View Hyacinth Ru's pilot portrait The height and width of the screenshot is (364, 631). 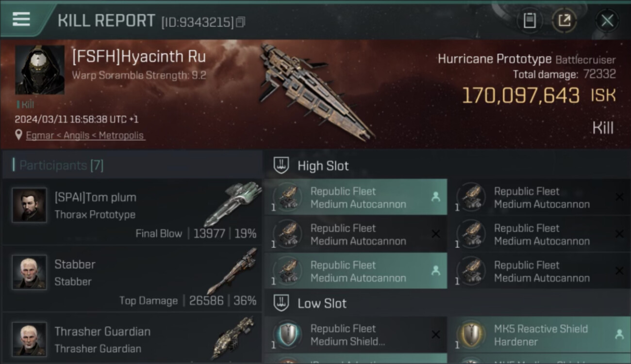[x=40, y=70]
